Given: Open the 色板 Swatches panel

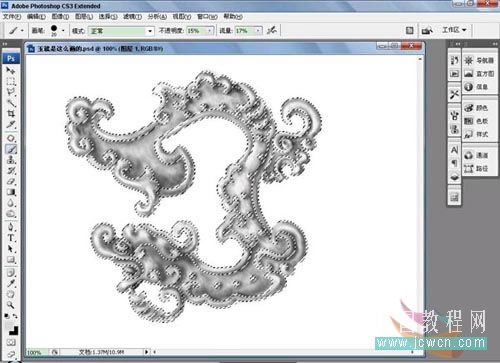Looking at the screenshot, I should [x=476, y=121].
